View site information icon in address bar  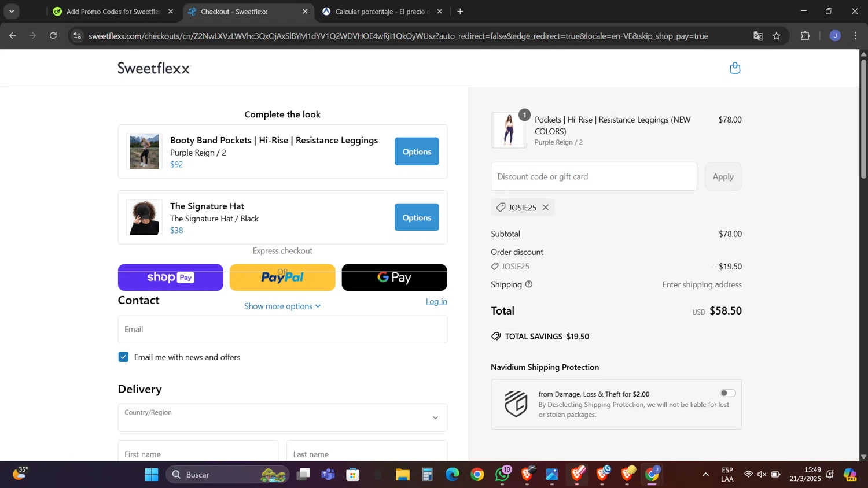[x=78, y=36]
